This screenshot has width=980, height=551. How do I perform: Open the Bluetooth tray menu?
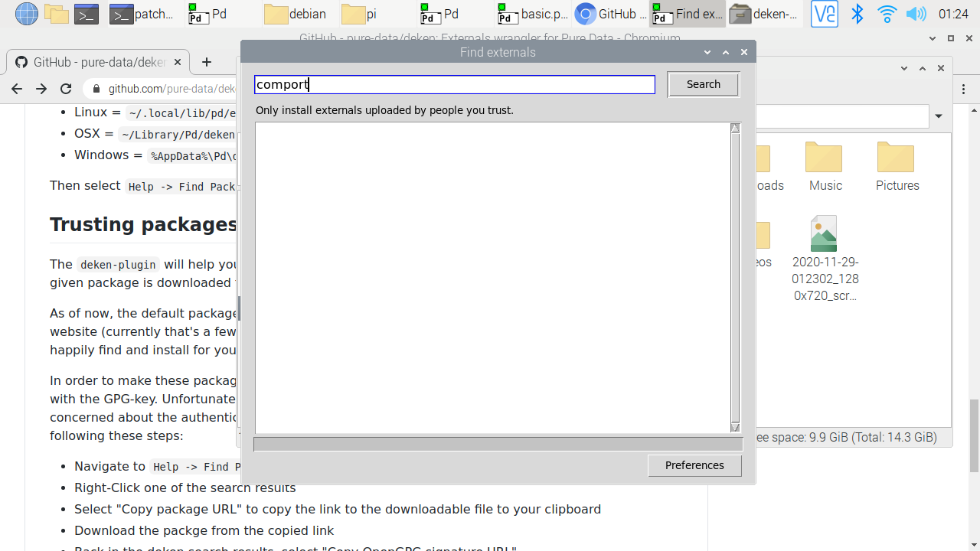857,13
